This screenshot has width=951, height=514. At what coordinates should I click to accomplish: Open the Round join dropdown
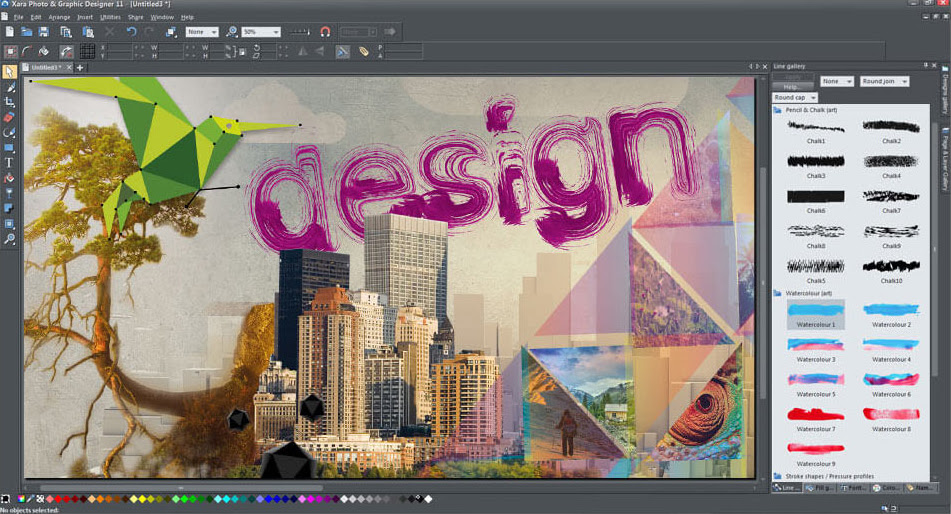884,81
